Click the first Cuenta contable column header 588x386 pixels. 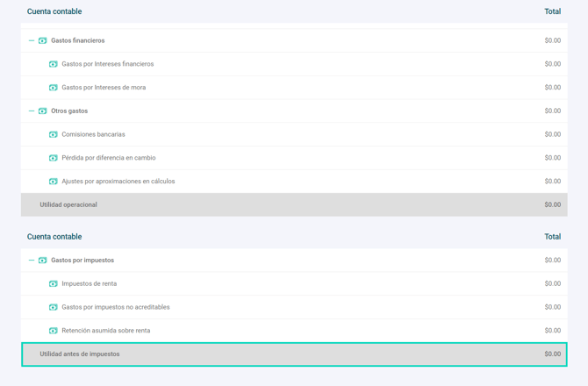[54, 11]
